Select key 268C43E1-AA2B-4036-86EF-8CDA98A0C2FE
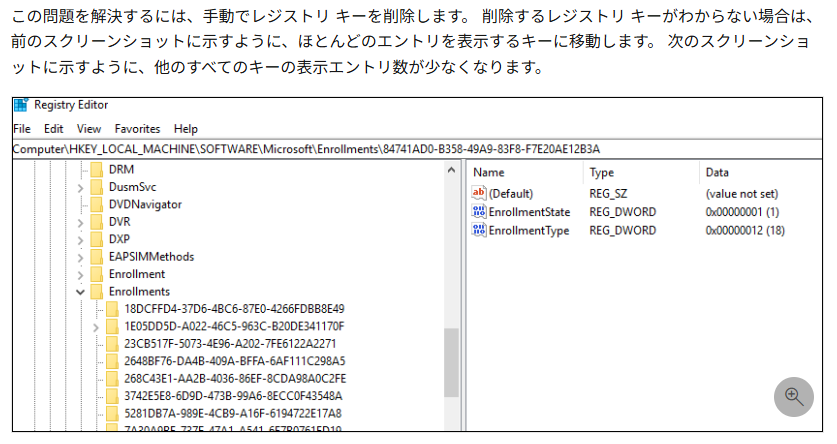The width and height of the screenshot is (837, 444). 235,379
